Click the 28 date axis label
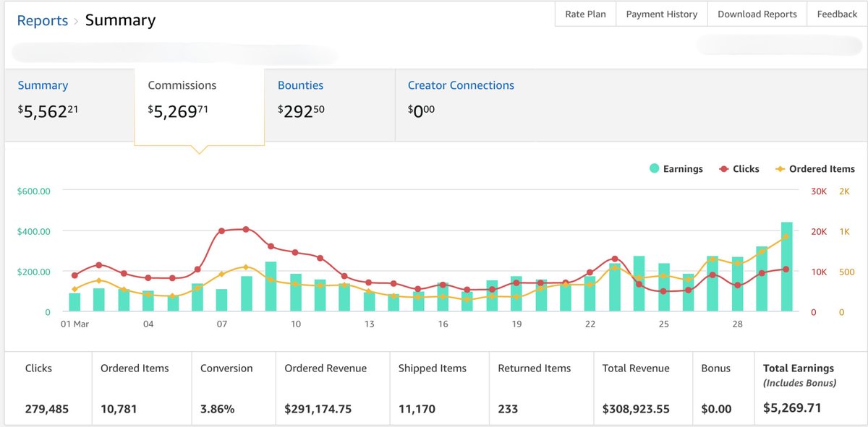The image size is (868, 427). point(738,324)
